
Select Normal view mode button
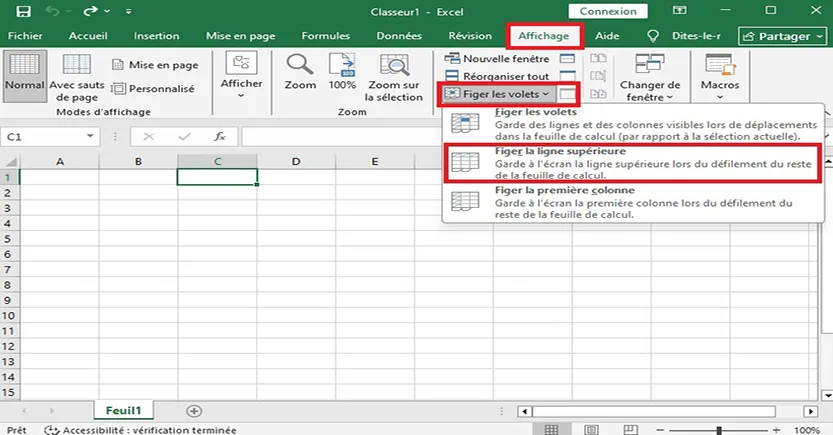(24, 76)
